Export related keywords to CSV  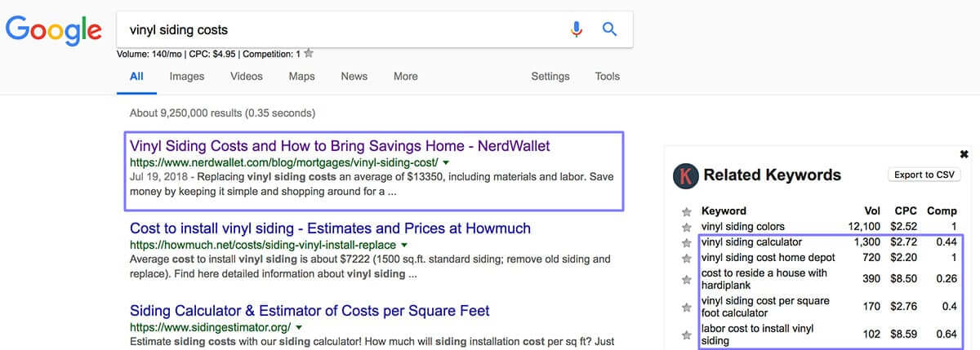924,175
